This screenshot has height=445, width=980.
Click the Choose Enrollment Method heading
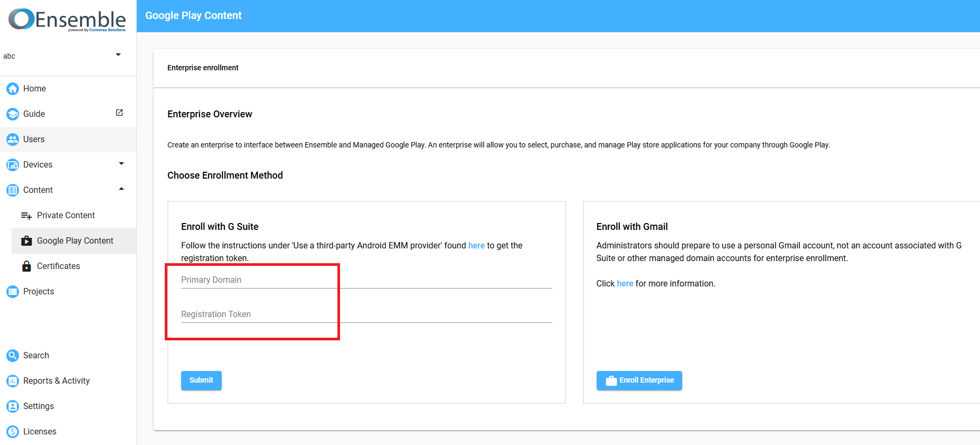click(225, 175)
